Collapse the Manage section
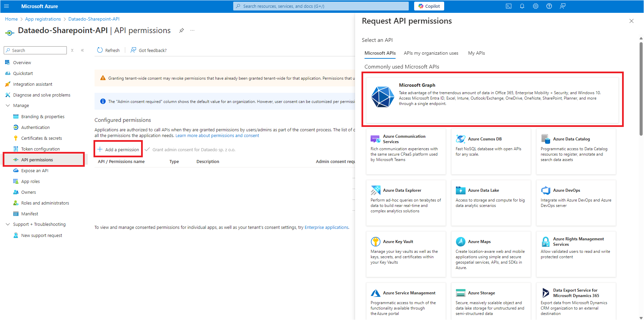Screen dimensions: 644x320 tap(8, 106)
